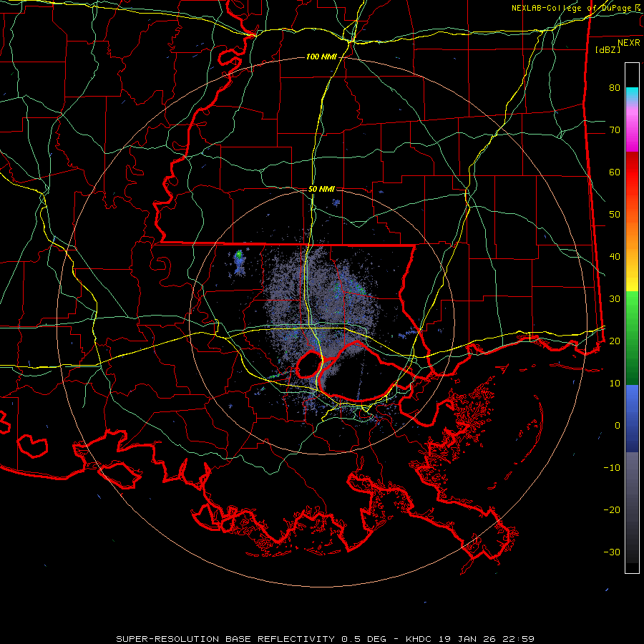Click the NEXR label above the scale

coord(628,43)
